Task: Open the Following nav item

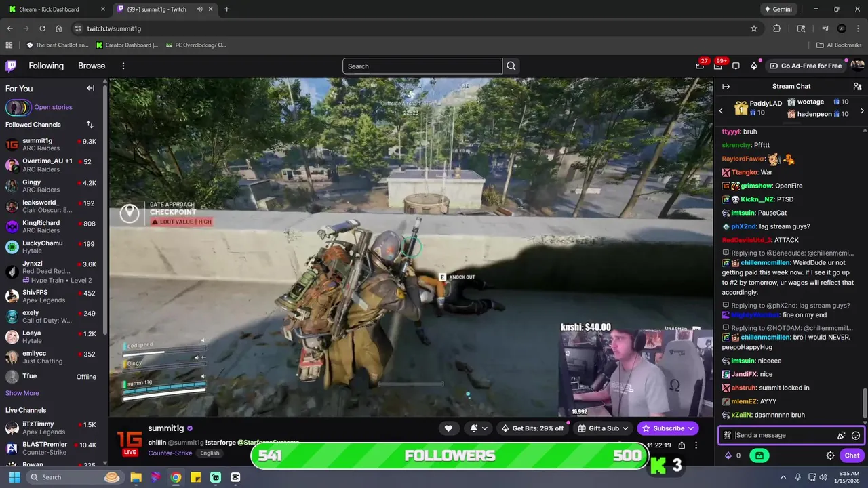Action: tap(46, 66)
